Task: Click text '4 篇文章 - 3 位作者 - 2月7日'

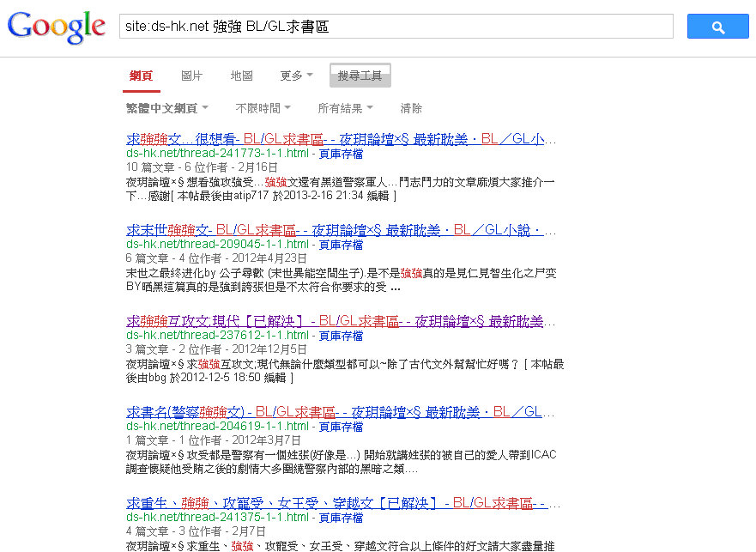Action: [196, 531]
